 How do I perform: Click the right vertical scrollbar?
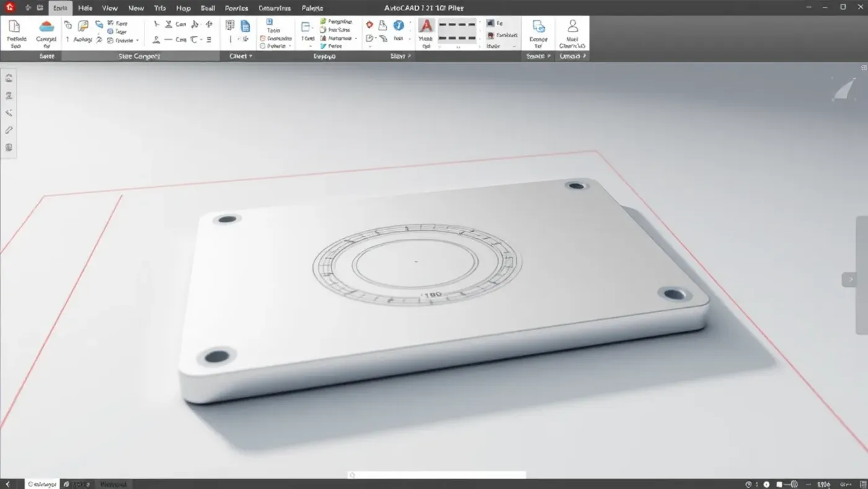pyautogui.click(x=862, y=275)
